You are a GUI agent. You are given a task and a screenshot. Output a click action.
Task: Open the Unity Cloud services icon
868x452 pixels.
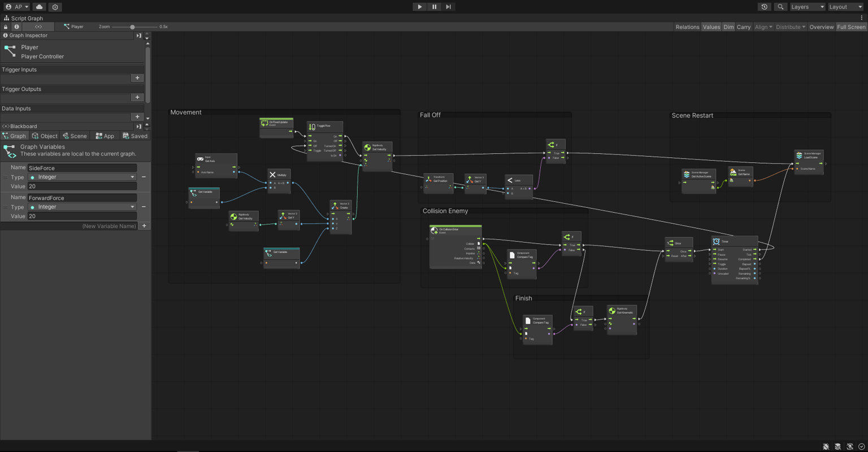(x=39, y=7)
